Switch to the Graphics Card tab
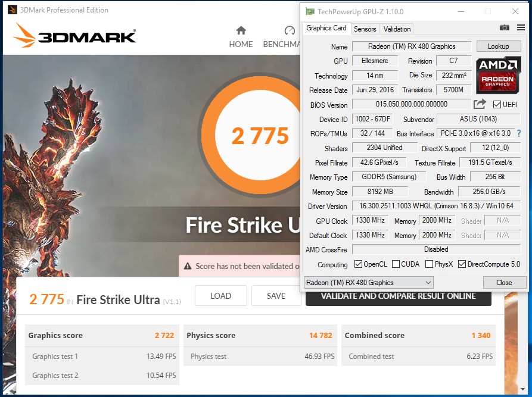Image resolution: width=532 pixels, height=397 pixels. [x=326, y=28]
